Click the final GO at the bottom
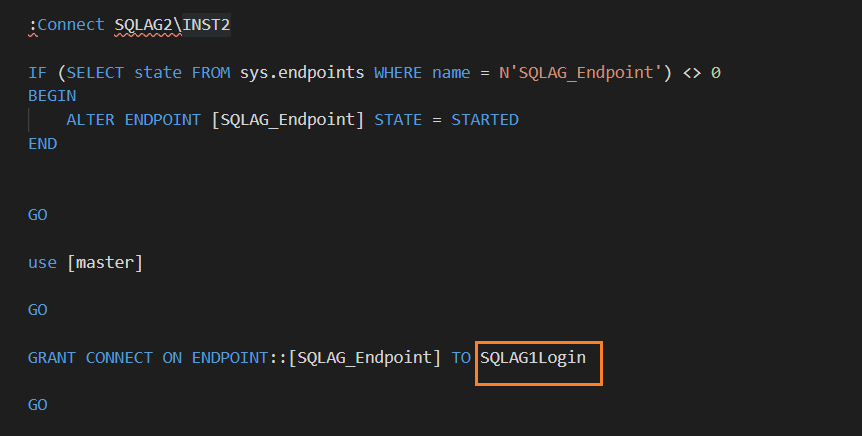This screenshot has height=436, width=862. (x=37, y=405)
